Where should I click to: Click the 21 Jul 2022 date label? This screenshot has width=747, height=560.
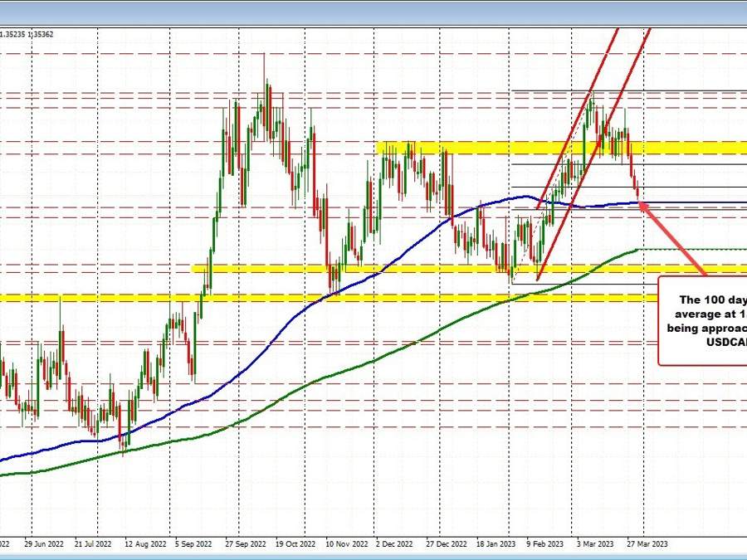pos(92,544)
